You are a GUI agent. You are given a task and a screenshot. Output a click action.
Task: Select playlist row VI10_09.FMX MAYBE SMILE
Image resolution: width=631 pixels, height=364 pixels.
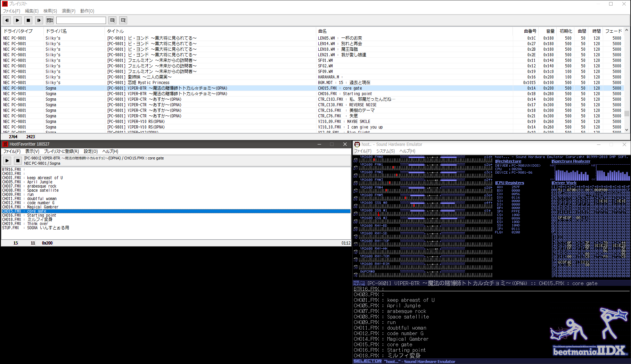313,122
